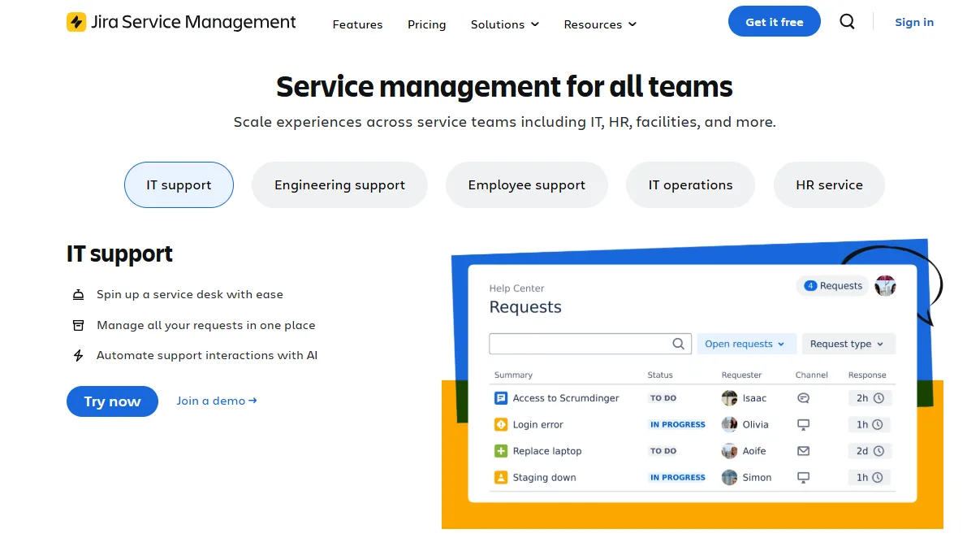The width and height of the screenshot is (980, 542).
Task: Click the green plus icon for Replace laptop
Action: [x=501, y=451]
